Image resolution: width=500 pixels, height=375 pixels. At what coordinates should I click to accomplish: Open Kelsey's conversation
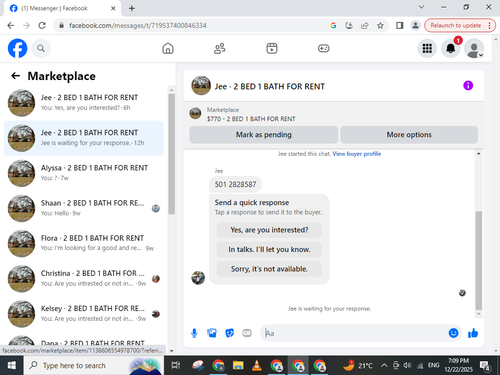point(84,314)
